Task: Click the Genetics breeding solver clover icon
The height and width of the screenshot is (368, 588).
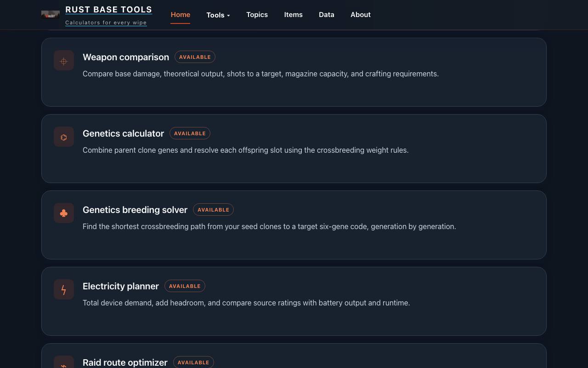Action: [x=64, y=213]
